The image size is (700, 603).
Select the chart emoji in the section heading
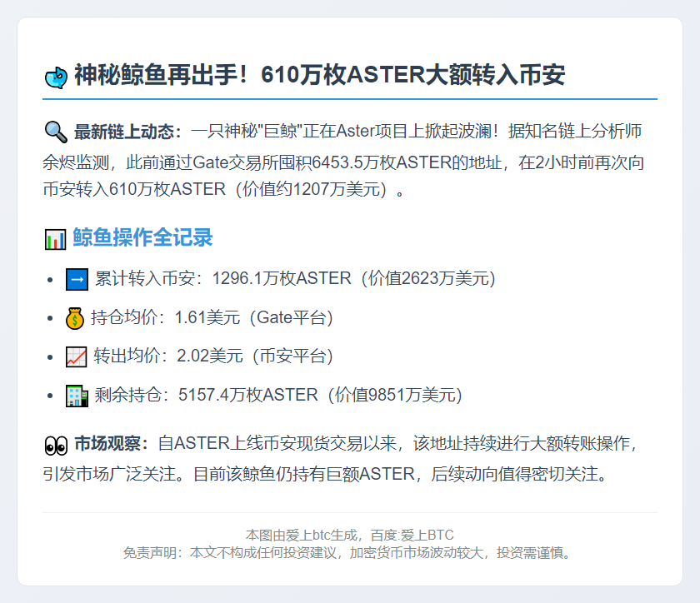point(52,237)
